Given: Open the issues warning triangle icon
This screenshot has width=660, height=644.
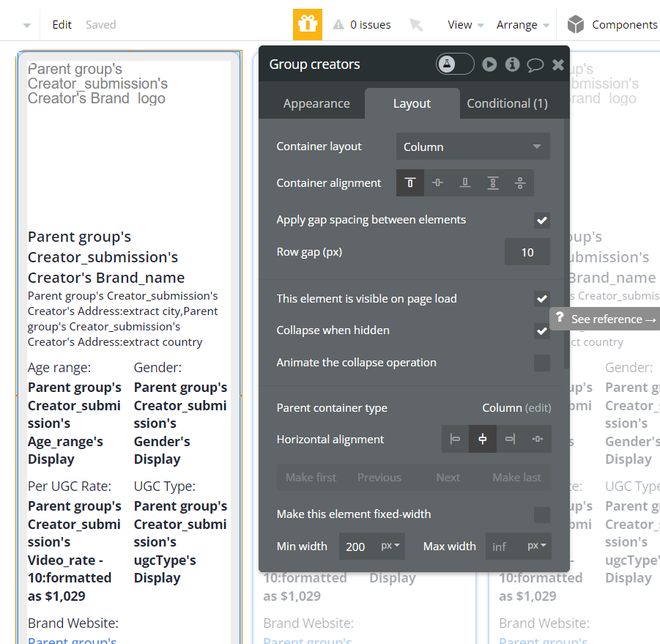Looking at the screenshot, I should 338,24.
